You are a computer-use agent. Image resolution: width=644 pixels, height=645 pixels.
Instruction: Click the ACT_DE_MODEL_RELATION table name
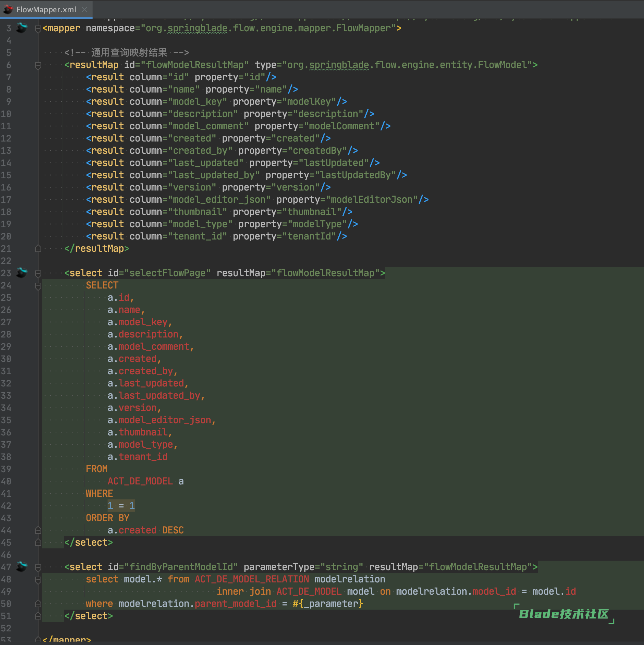252,579
